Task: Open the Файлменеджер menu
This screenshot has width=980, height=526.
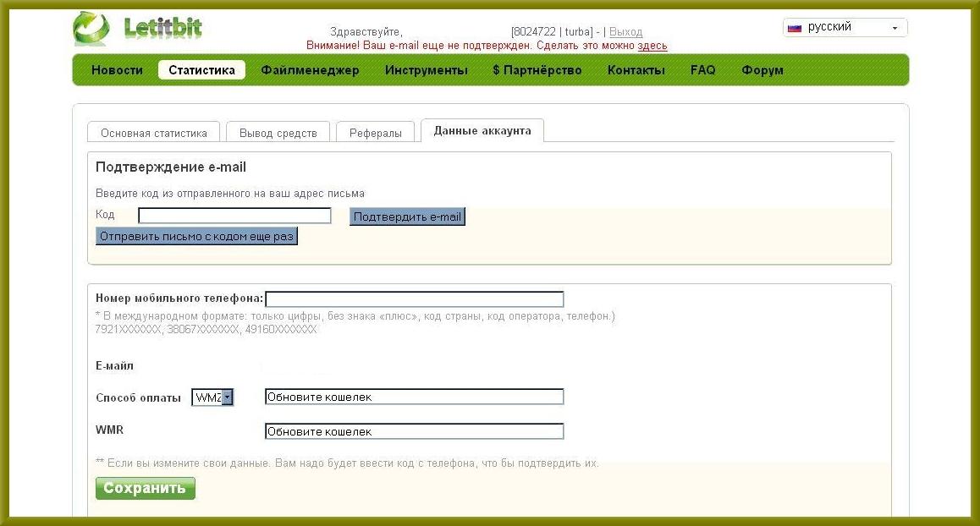Action: tap(310, 70)
